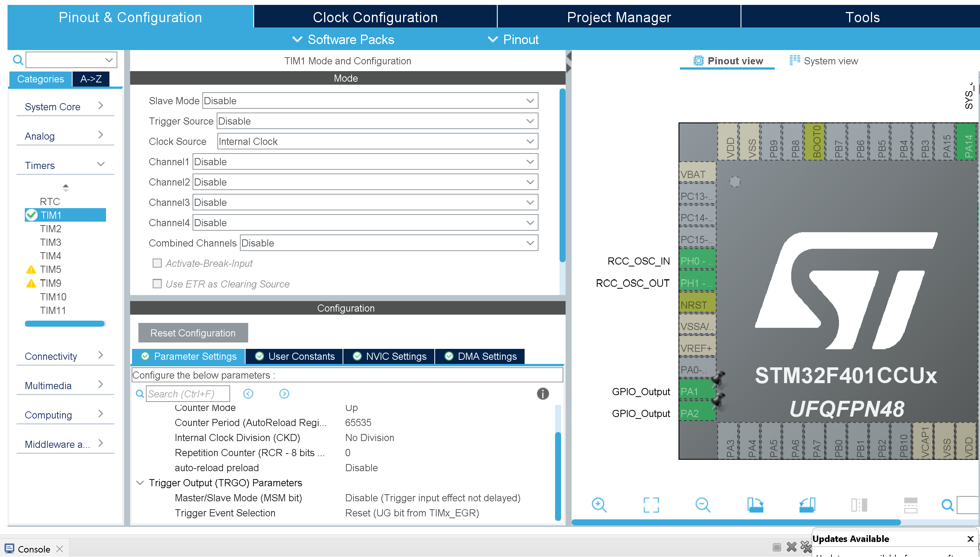Select Categories view button
Screen dimensions: 980x557
[x=40, y=79]
